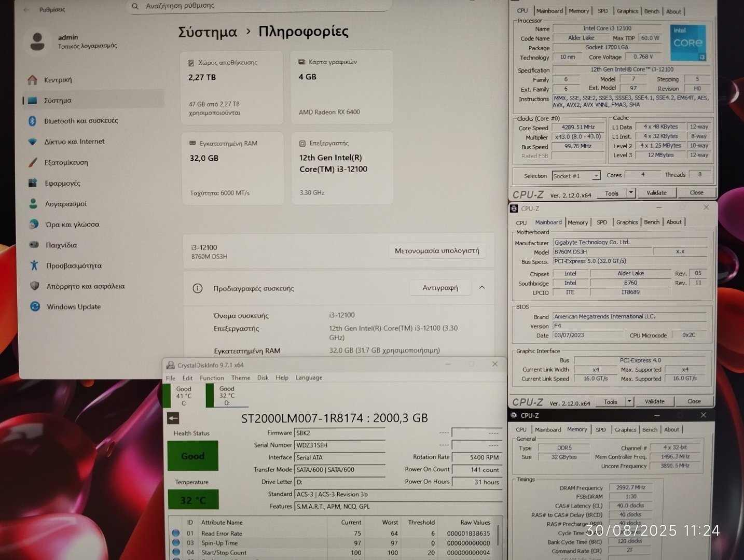Click Μετονομασία υπολογιστή button
Viewport: 744px width, 560px height.
pyautogui.click(x=437, y=251)
